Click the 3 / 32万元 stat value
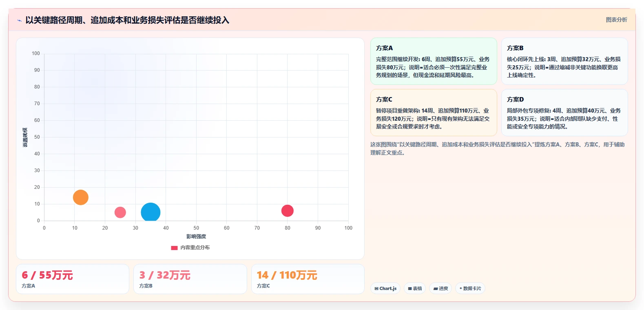Image resolution: width=644 pixels, height=310 pixels. (165, 275)
